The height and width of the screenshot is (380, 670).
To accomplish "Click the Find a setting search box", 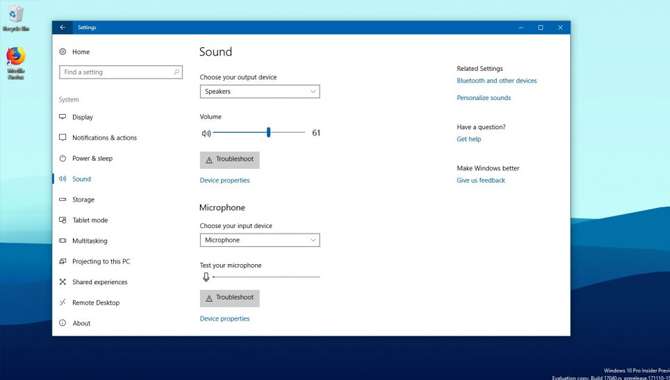I will (121, 72).
